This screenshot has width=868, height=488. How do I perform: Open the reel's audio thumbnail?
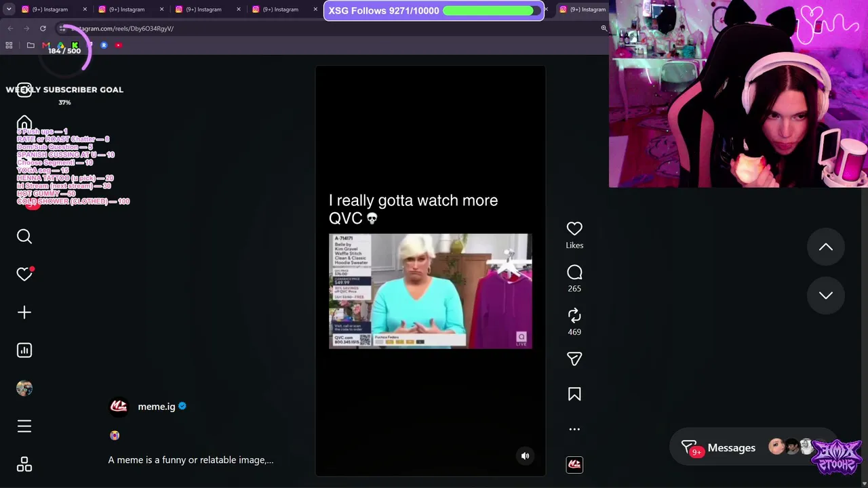pyautogui.click(x=574, y=464)
